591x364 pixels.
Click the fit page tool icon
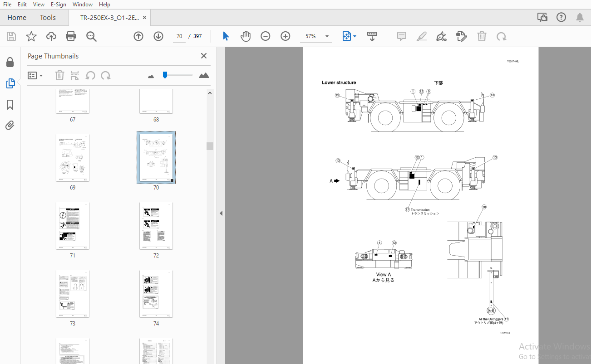coord(347,36)
